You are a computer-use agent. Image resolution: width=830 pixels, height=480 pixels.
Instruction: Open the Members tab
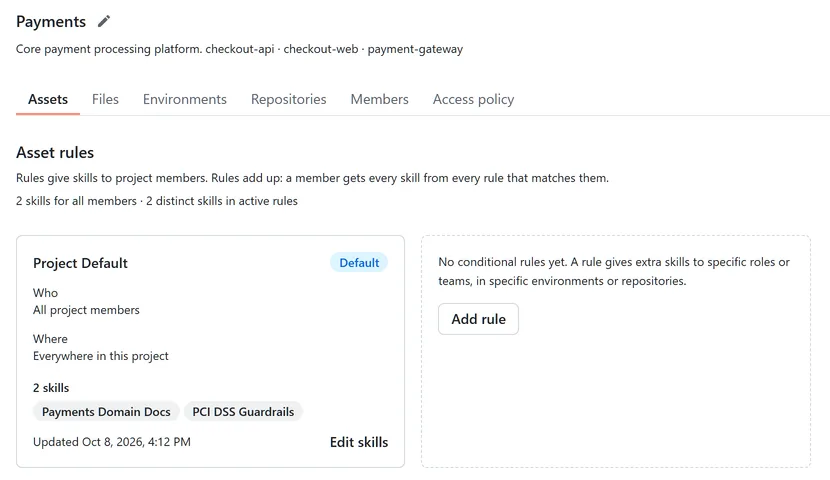tap(380, 99)
